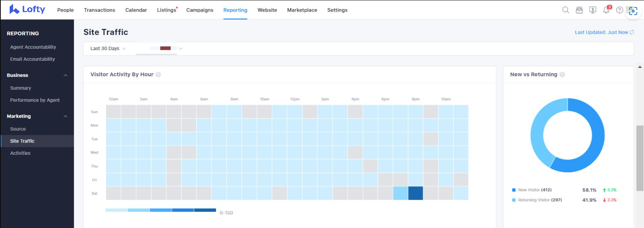The image size is (644, 228).
Task: Click the lightest segment of the heatmap legend
Action: pos(116,210)
